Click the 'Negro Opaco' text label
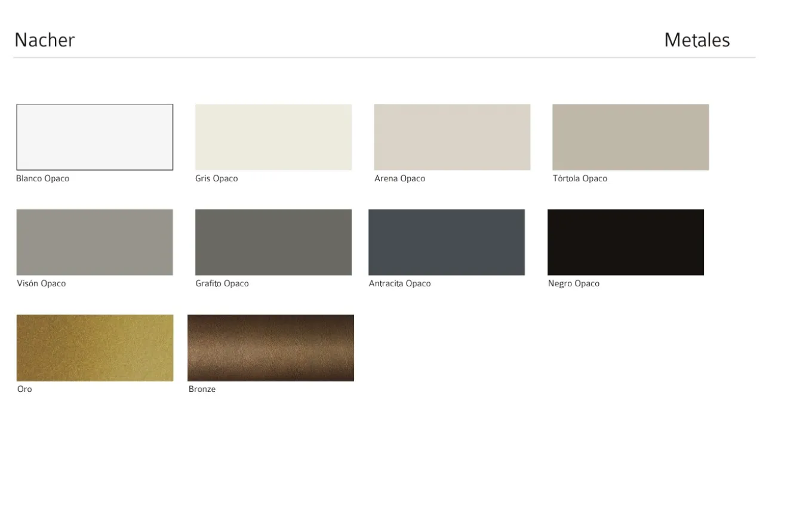812x522 pixels. [x=573, y=283]
